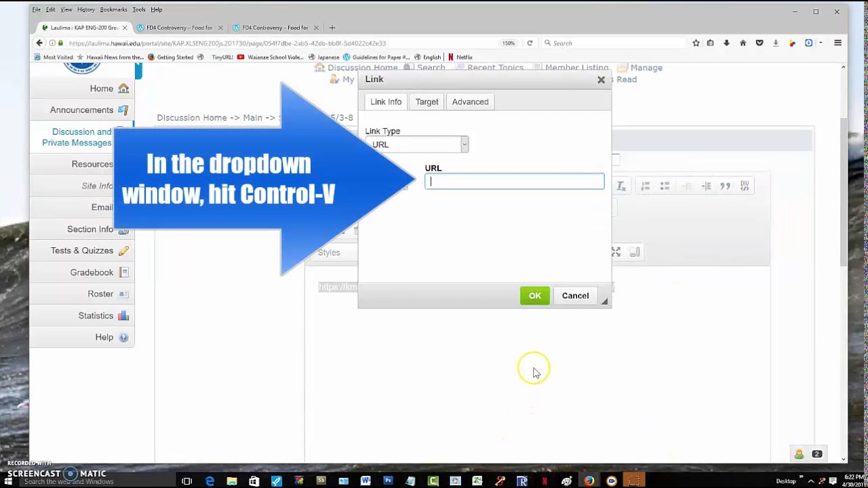Image resolution: width=868 pixels, height=488 pixels.
Task: Open the Bookmarks menu
Action: point(113,9)
